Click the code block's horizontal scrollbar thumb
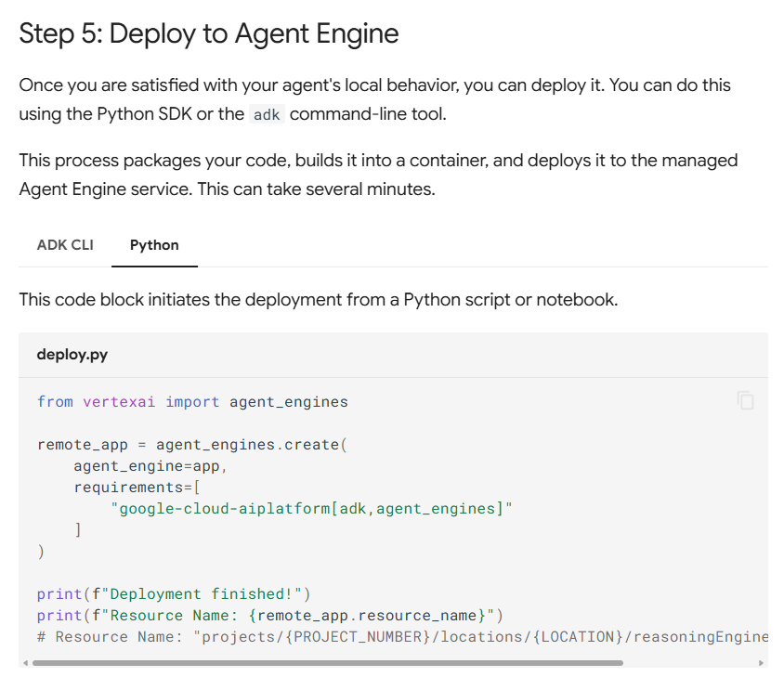Screen dimensions: 784x677 tap(327, 663)
